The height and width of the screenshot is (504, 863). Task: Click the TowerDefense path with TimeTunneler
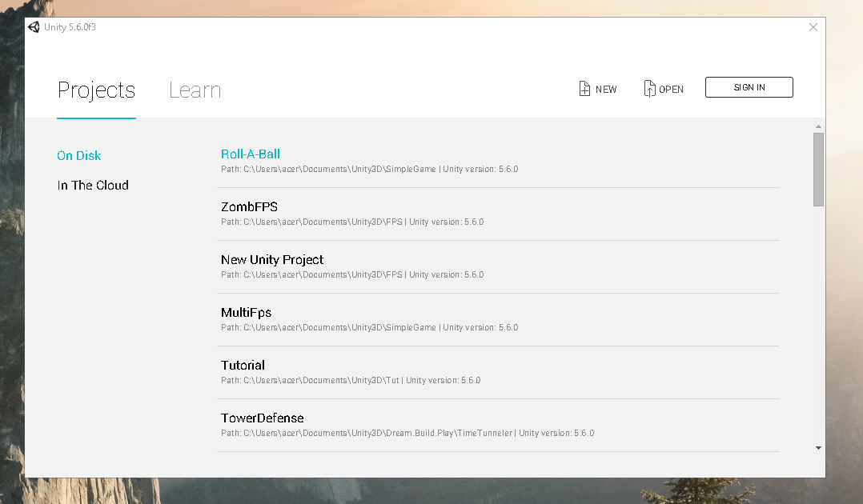(x=407, y=433)
